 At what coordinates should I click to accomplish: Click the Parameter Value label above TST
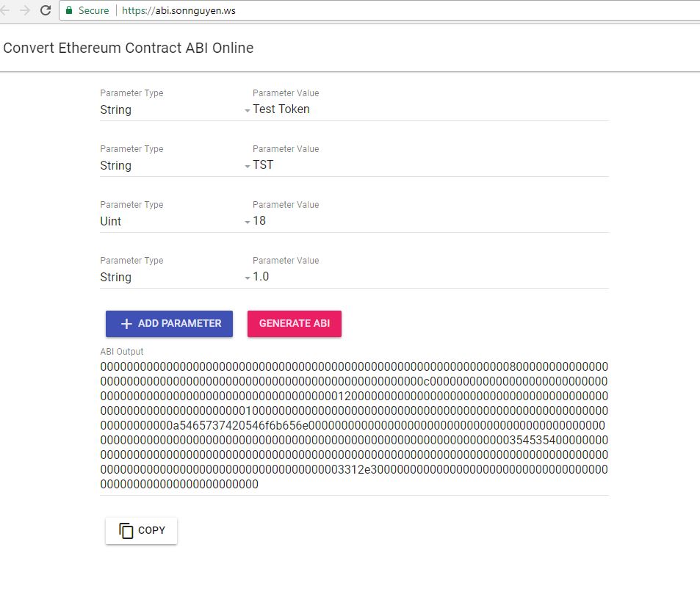point(286,149)
